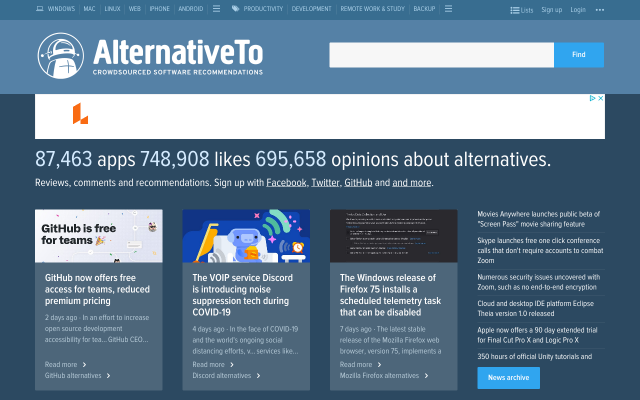Select the Linux platform

click(x=112, y=9)
